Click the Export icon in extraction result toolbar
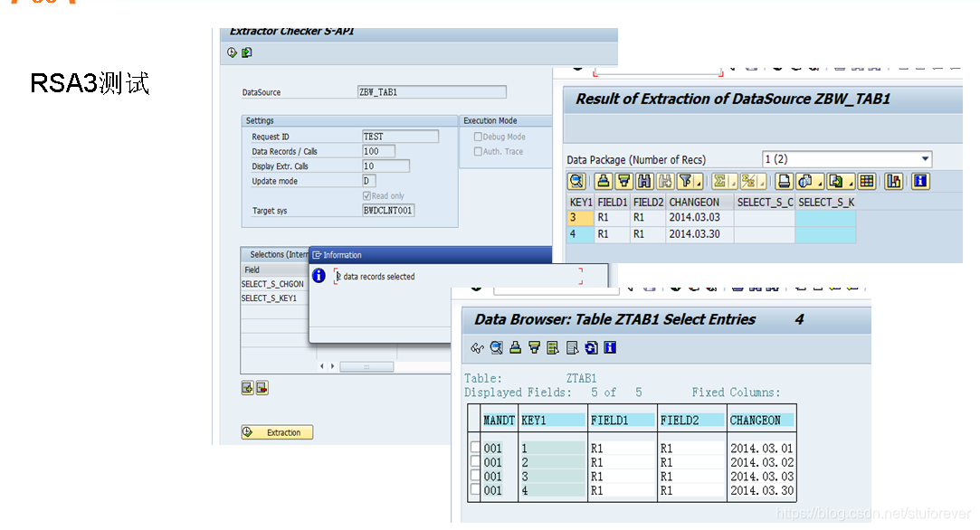 coord(835,181)
